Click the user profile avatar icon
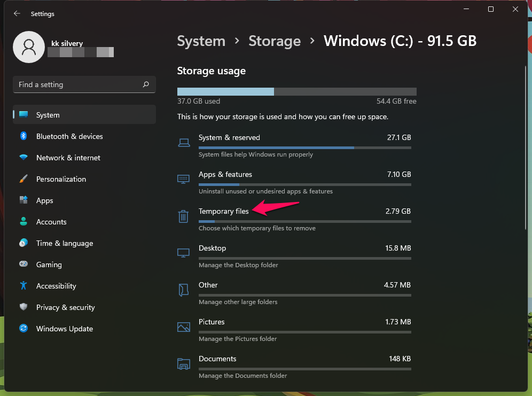The width and height of the screenshot is (532, 396). pos(29,47)
